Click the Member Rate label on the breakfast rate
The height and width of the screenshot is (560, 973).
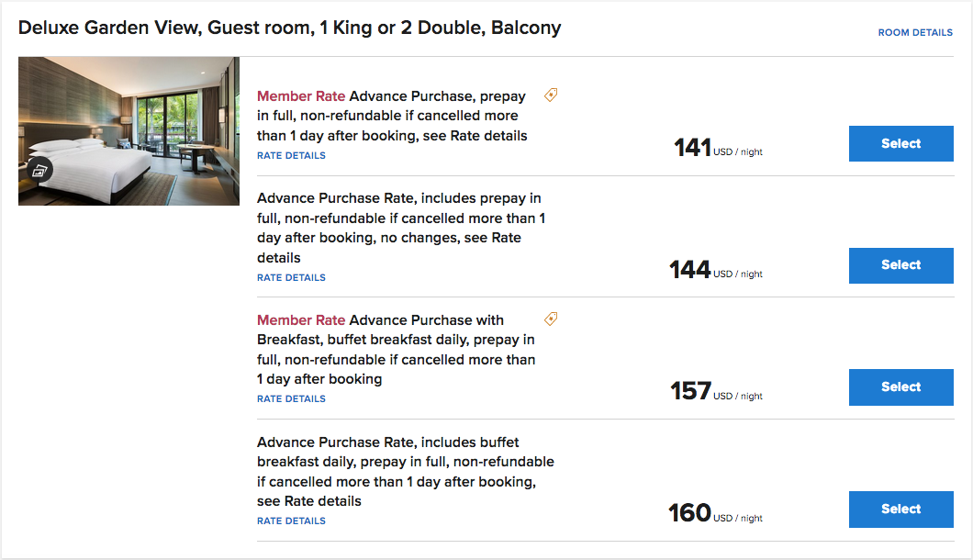pos(301,319)
